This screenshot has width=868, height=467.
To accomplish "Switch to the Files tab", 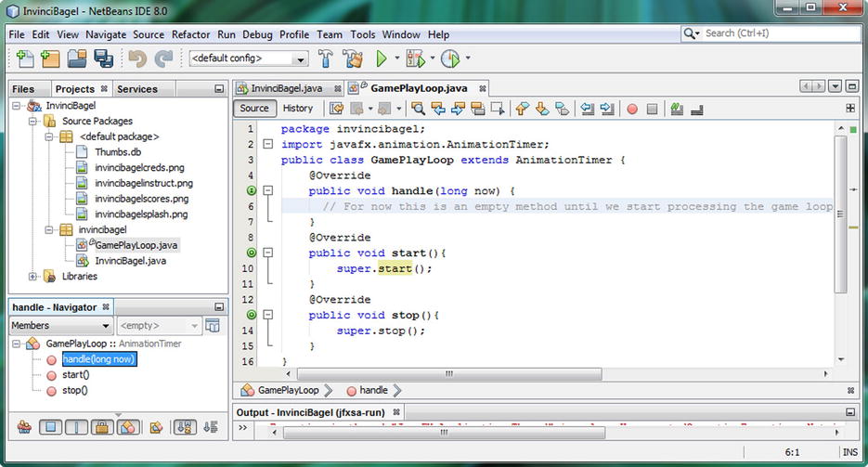I will (x=23, y=88).
